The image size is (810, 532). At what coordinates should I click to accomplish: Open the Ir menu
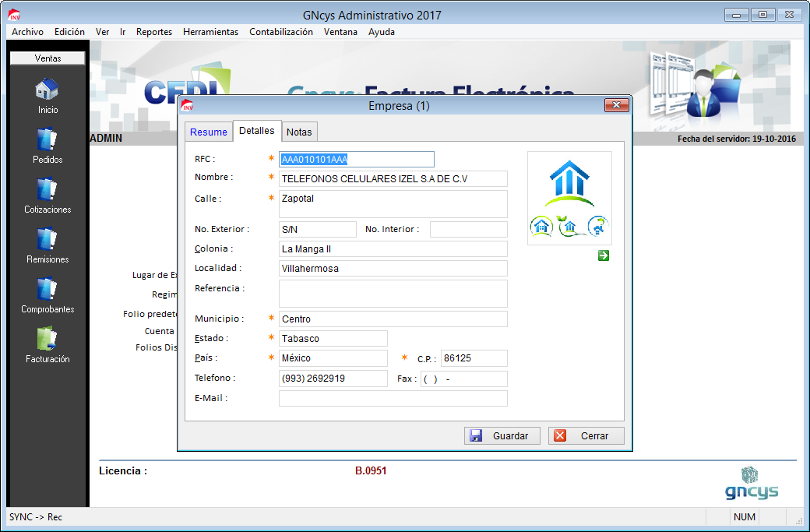click(123, 32)
